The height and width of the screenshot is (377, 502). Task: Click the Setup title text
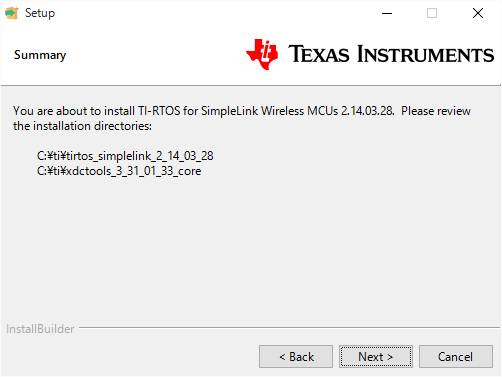tap(40, 13)
